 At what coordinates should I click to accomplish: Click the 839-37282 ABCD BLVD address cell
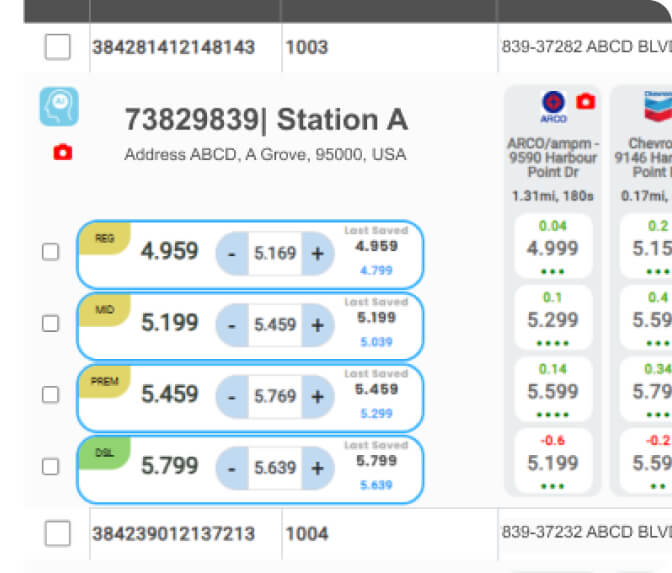[586, 46]
